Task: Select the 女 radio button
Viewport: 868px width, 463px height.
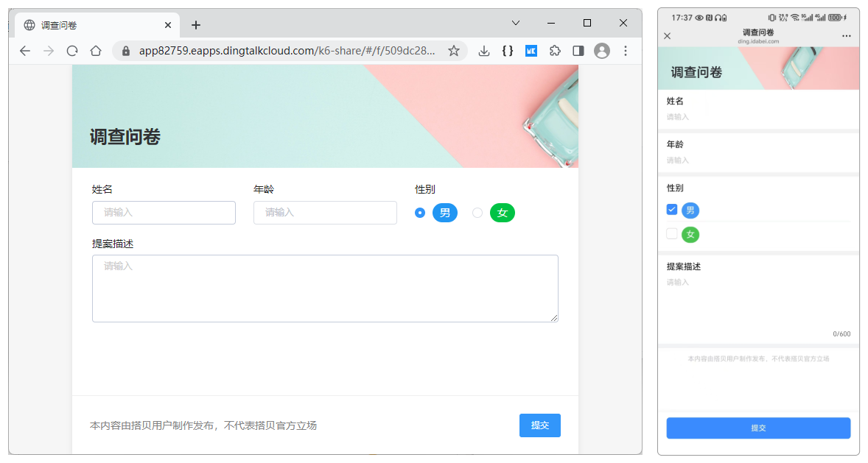Action: click(x=477, y=213)
